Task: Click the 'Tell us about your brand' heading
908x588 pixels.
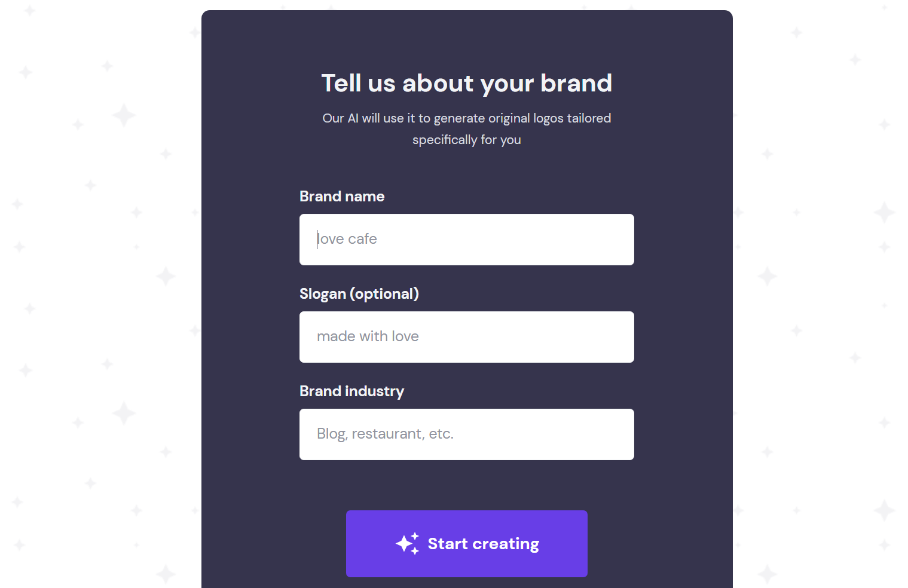Action: [x=466, y=83]
